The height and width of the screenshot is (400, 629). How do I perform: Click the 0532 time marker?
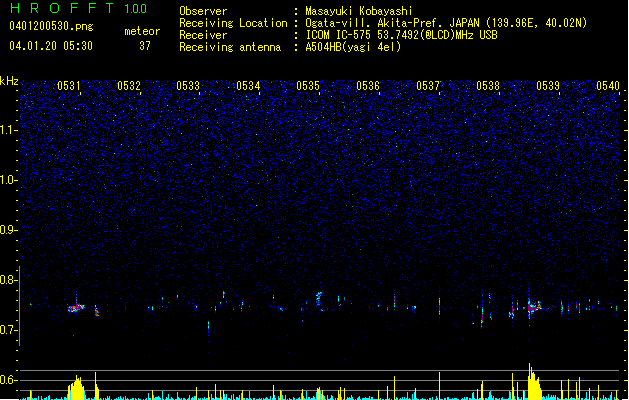click(x=129, y=86)
